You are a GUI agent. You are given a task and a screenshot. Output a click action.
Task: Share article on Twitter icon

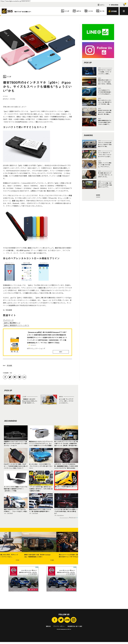(10, 377)
